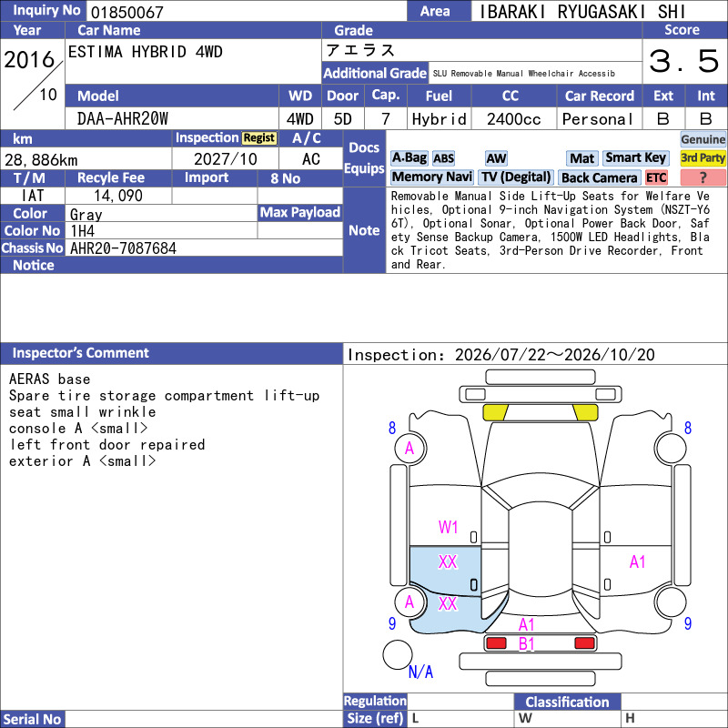Viewport: 728px width, 728px height.
Task: Click the red ETC badge
Action: pos(656,177)
